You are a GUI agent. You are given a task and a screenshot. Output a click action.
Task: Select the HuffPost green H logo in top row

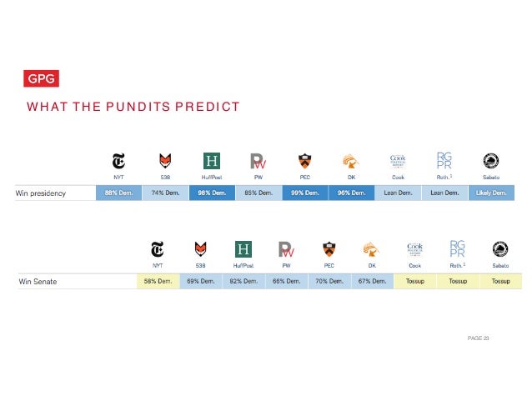[x=212, y=161]
